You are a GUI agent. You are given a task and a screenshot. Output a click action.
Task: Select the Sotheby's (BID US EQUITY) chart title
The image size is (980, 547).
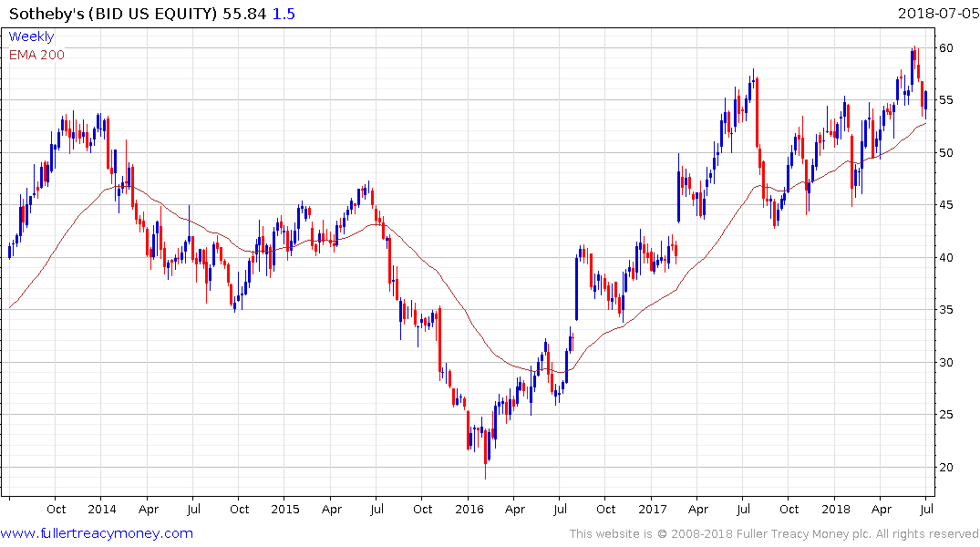click(x=113, y=14)
